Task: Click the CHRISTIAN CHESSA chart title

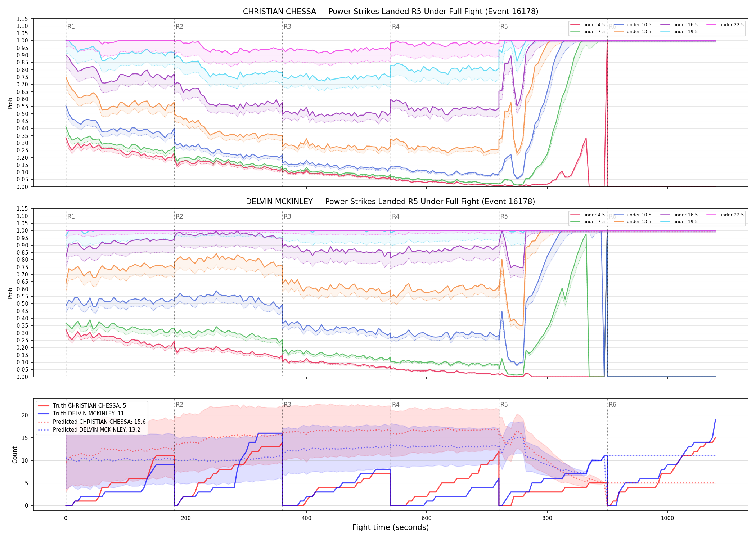Action: click(391, 12)
